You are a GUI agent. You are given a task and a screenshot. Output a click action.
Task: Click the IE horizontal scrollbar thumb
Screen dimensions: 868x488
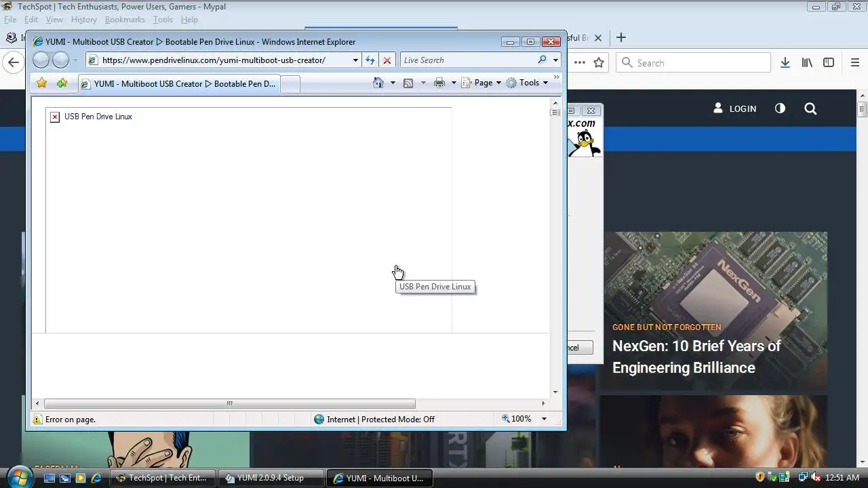pyautogui.click(x=229, y=403)
